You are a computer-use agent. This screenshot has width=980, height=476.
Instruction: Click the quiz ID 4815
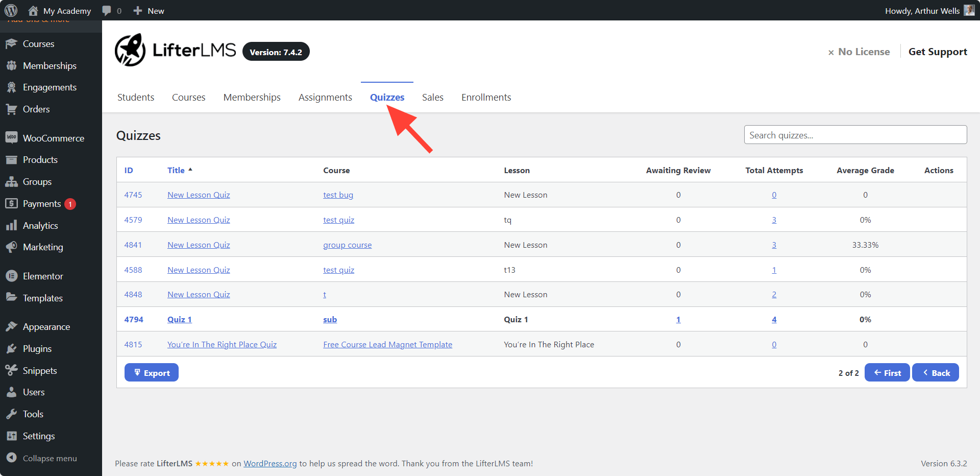pos(133,344)
